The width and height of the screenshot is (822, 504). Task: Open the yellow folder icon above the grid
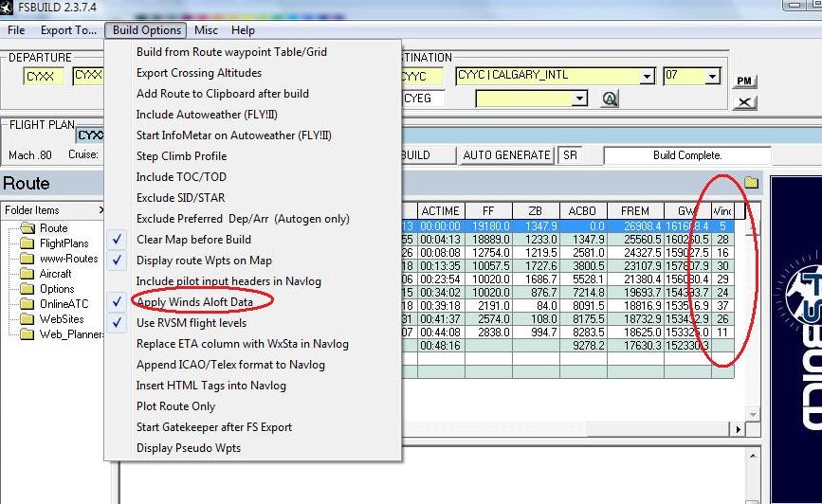coord(751,182)
